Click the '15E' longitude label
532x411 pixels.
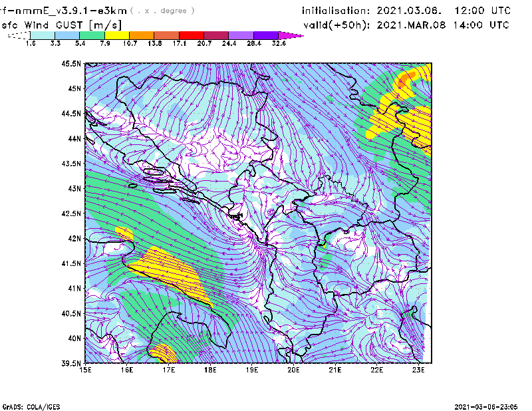[85, 370]
